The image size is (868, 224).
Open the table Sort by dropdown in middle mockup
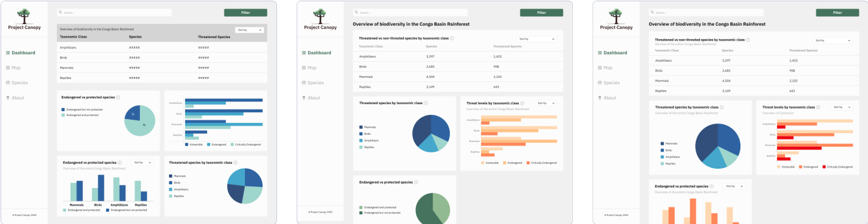tap(537, 39)
